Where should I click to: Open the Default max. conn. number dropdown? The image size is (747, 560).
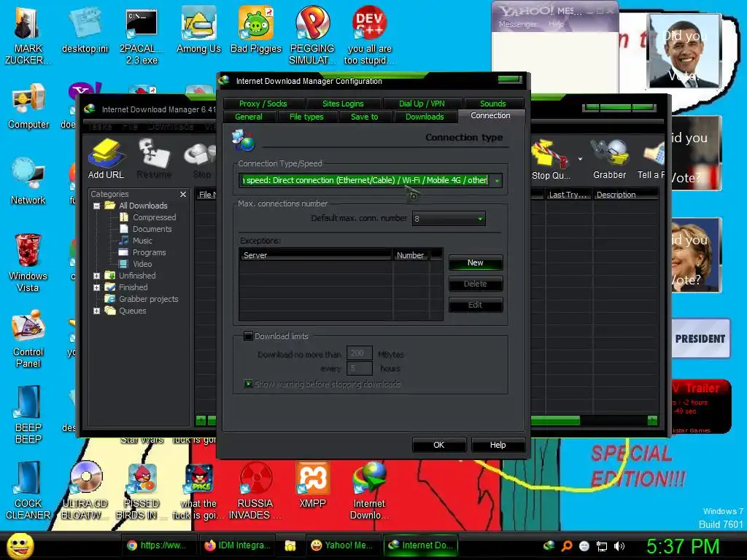(480, 219)
